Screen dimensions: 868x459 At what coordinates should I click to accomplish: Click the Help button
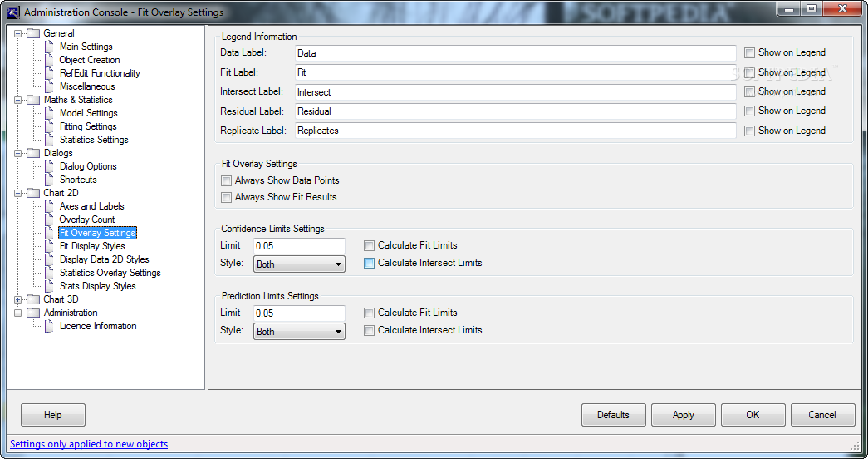(x=53, y=415)
